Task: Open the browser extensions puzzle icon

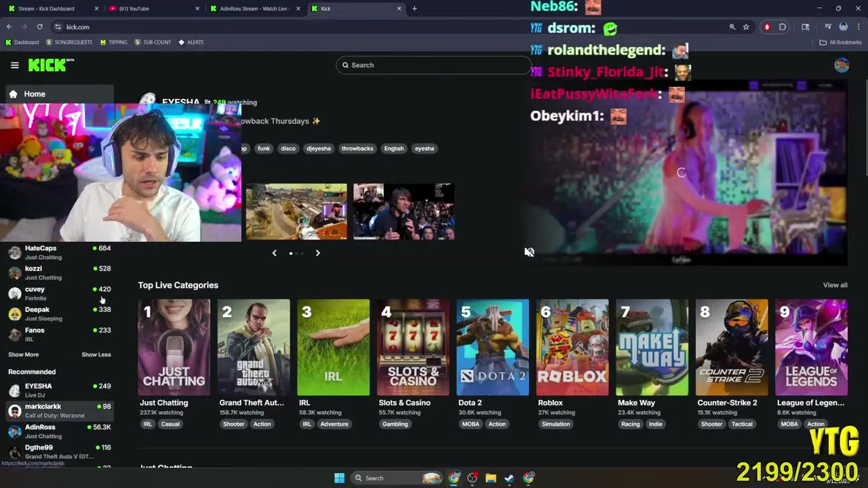Action: (783, 27)
